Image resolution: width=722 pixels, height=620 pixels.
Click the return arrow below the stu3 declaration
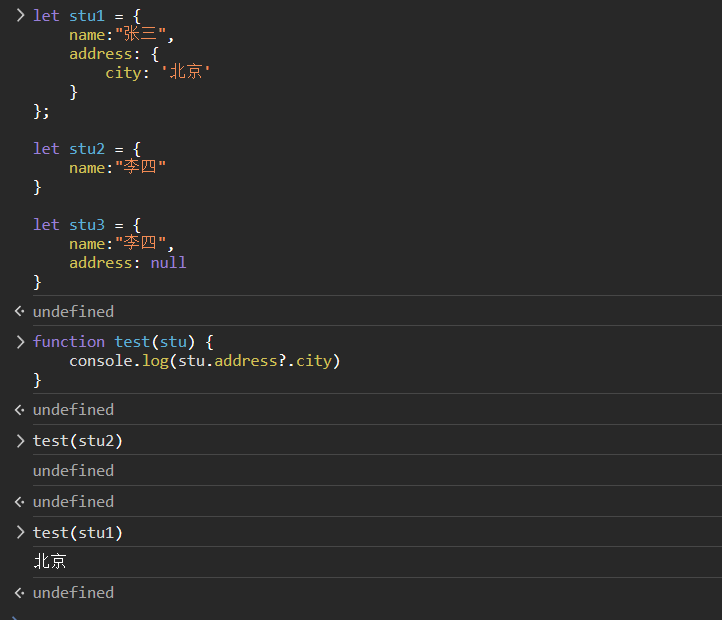19,312
